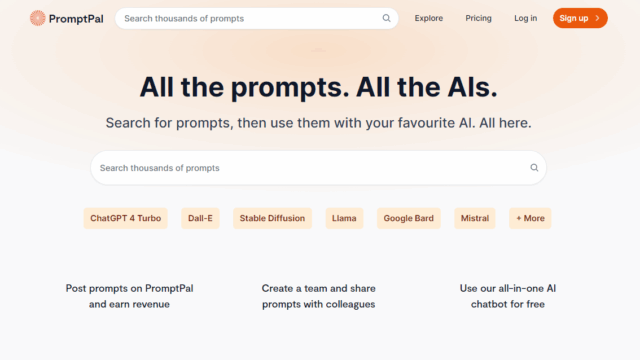Click the magnifier icon in header search
The width and height of the screenshot is (640, 360).
point(386,18)
